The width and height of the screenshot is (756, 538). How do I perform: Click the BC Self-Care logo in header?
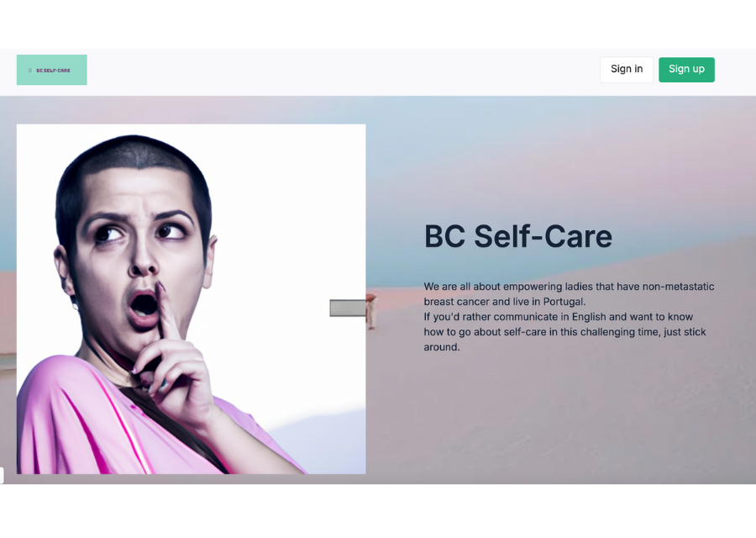tap(52, 70)
